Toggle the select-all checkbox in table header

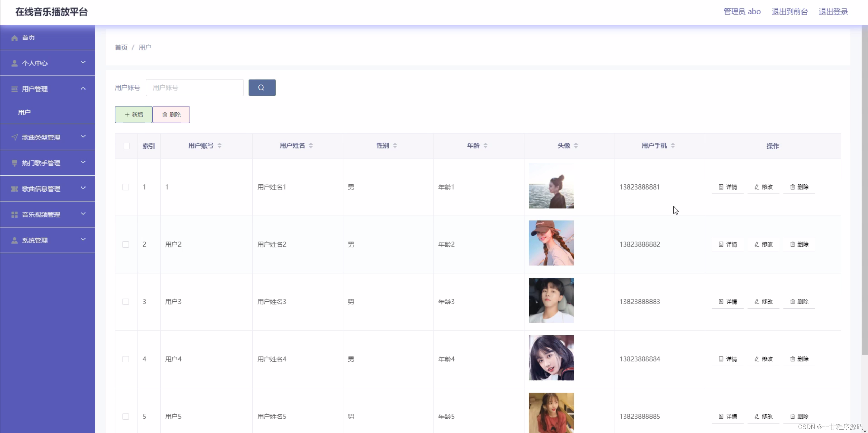[126, 146]
